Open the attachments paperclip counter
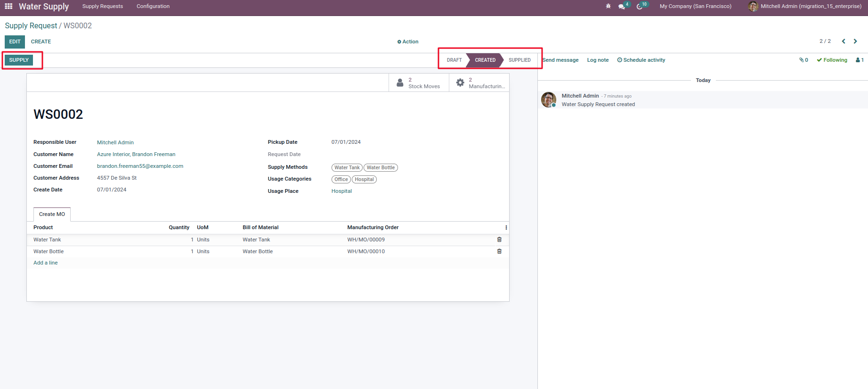Screen dimensions: 868x389 [x=803, y=60]
